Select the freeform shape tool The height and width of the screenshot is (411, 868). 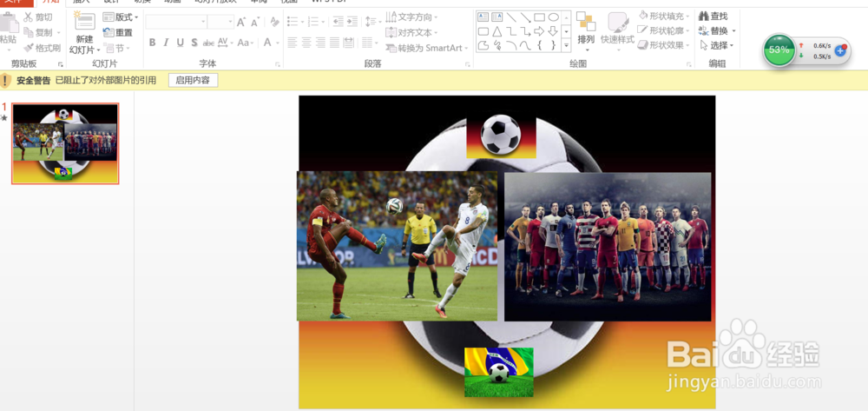tap(483, 45)
